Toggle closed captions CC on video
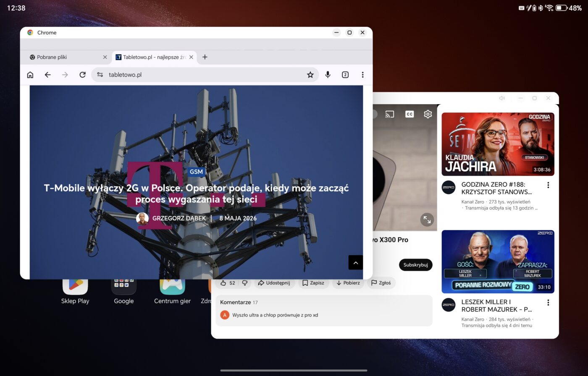 click(409, 114)
